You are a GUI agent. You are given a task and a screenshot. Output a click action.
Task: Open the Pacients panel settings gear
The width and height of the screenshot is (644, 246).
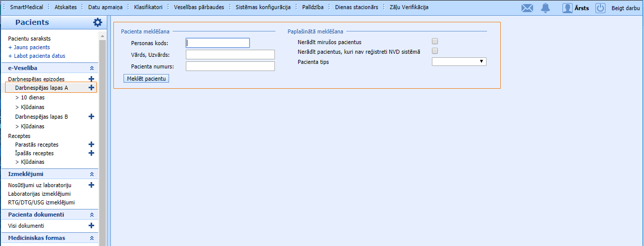click(x=97, y=22)
